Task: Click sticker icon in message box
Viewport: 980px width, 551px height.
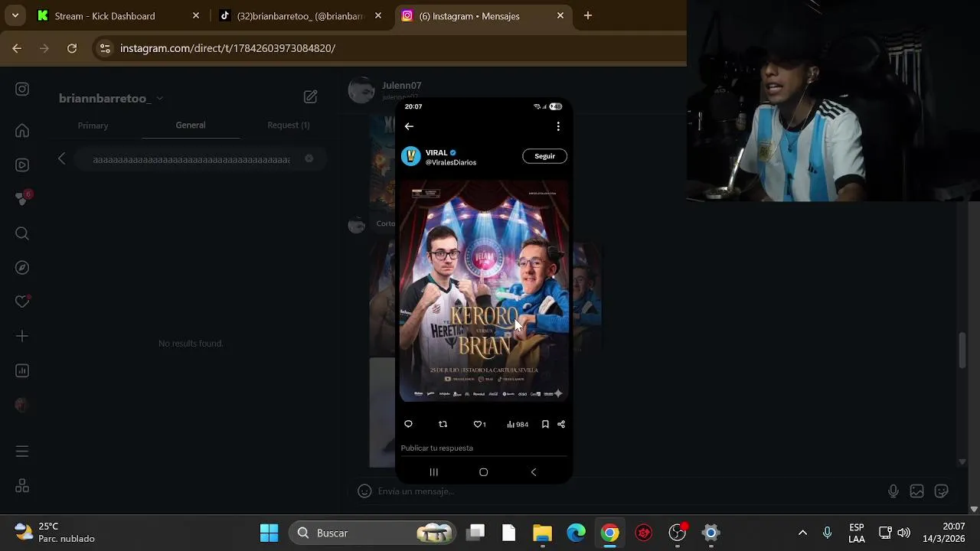Action: coord(942,491)
